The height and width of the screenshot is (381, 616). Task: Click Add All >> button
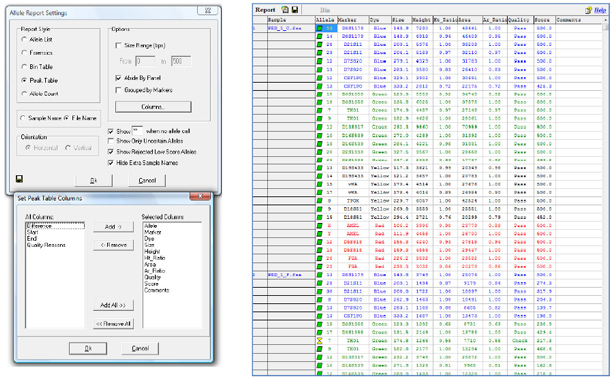click(113, 305)
